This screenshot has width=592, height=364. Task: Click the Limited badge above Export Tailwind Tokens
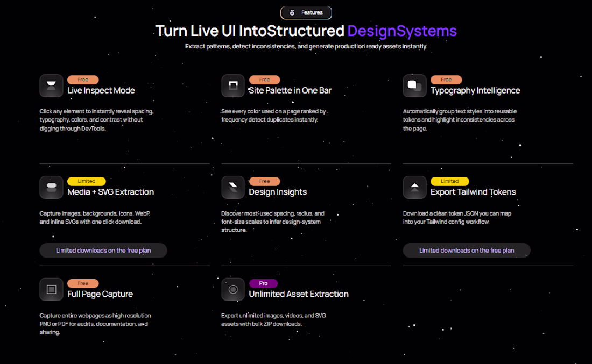tap(450, 181)
